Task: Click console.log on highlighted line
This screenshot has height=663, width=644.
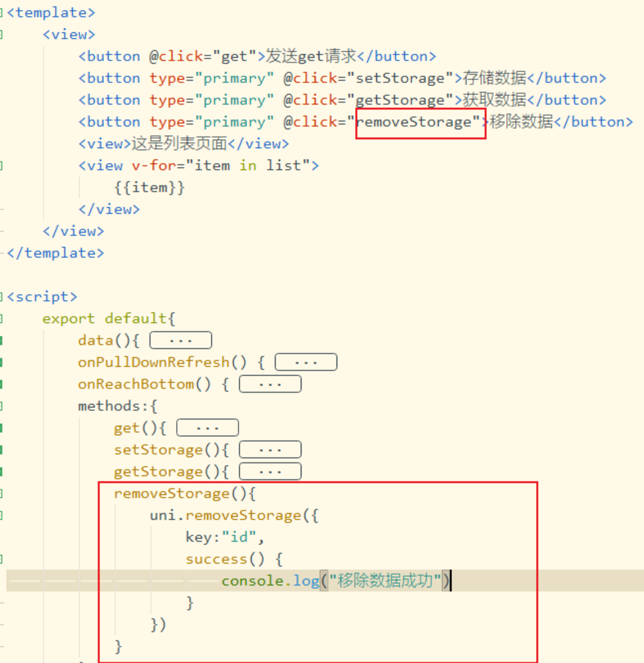Action: pos(270,581)
